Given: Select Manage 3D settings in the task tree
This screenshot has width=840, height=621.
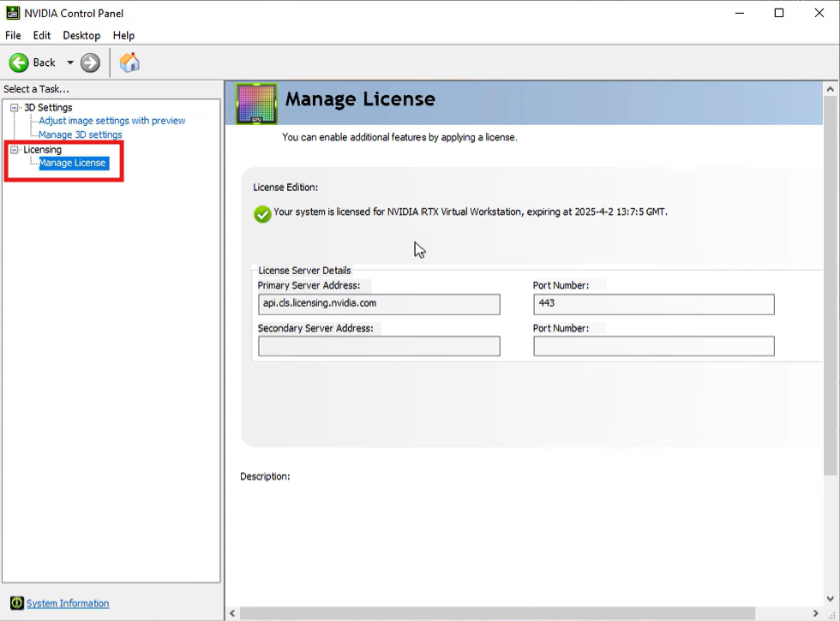Looking at the screenshot, I should (79, 134).
